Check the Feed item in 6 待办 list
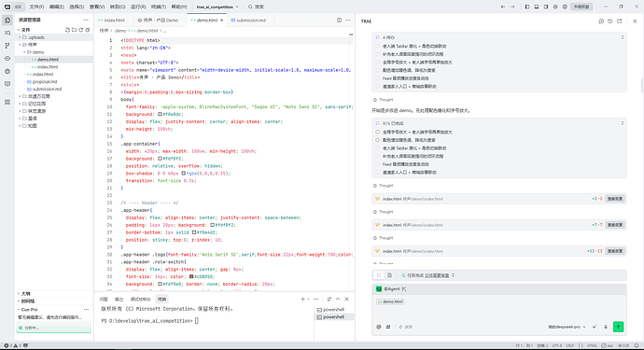 click(x=377, y=78)
